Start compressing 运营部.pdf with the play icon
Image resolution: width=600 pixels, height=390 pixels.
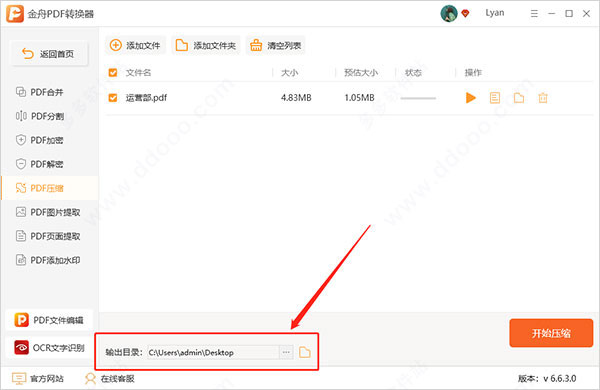coord(471,98)
